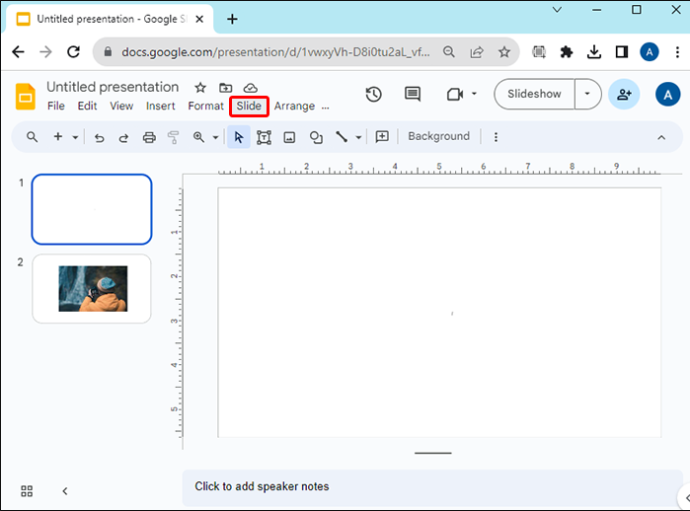
Task: Open version history clock icon
Action: point(374,94)
